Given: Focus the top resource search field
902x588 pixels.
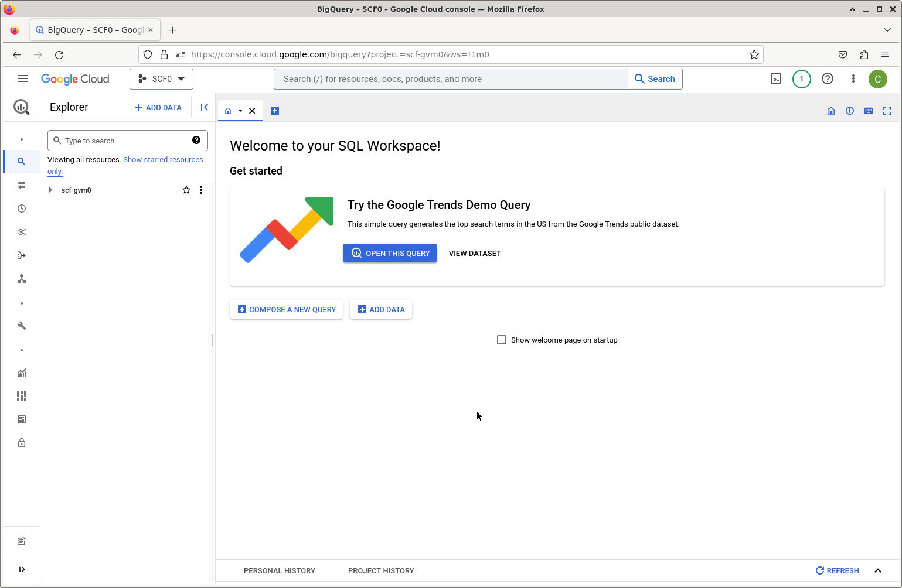Looking at the screenshot, I should click(x=451, y=79).
